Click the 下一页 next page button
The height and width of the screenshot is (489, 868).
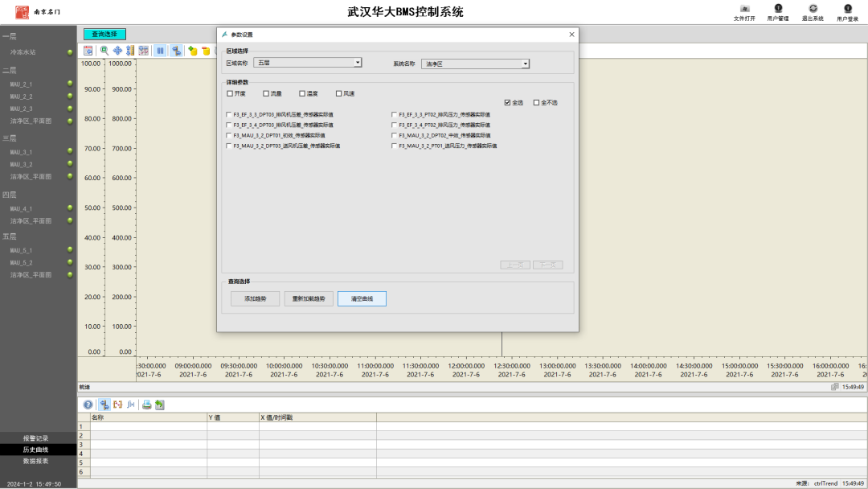pos(548,265)
